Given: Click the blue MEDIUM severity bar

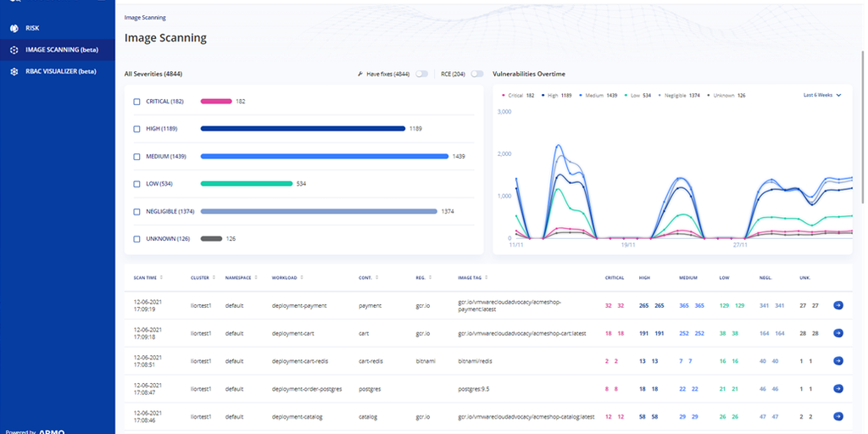Looking at the screenshot, I should 324,156.
